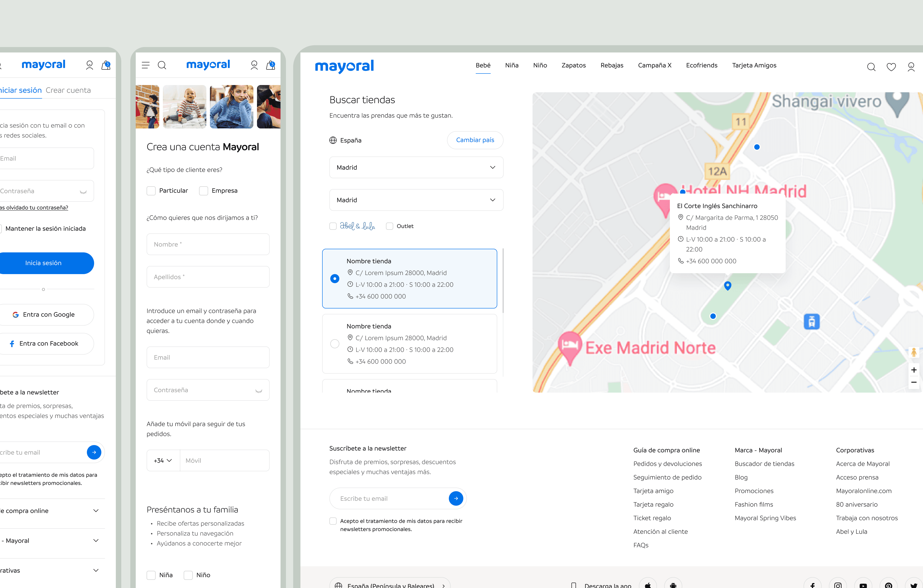Screen dimensions: 923x588
Task: Enable the Outlet filter checkbox
Action: (x=389, y=226)
